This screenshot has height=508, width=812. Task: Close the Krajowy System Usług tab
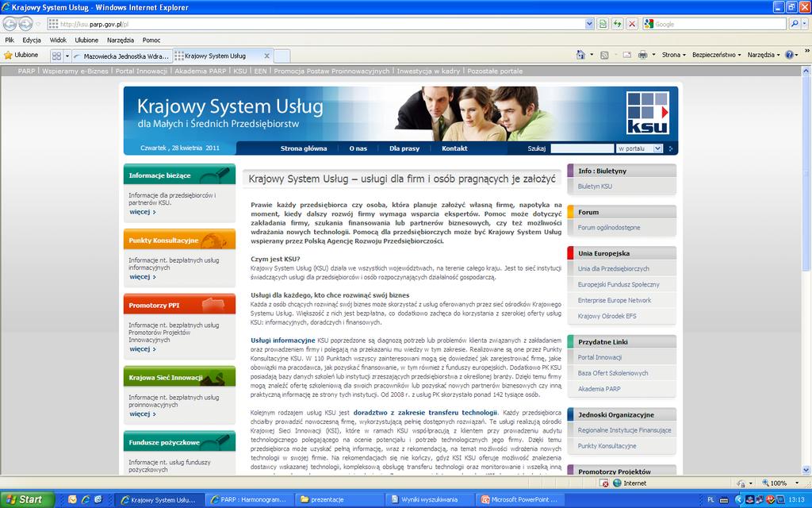(267, 56)
